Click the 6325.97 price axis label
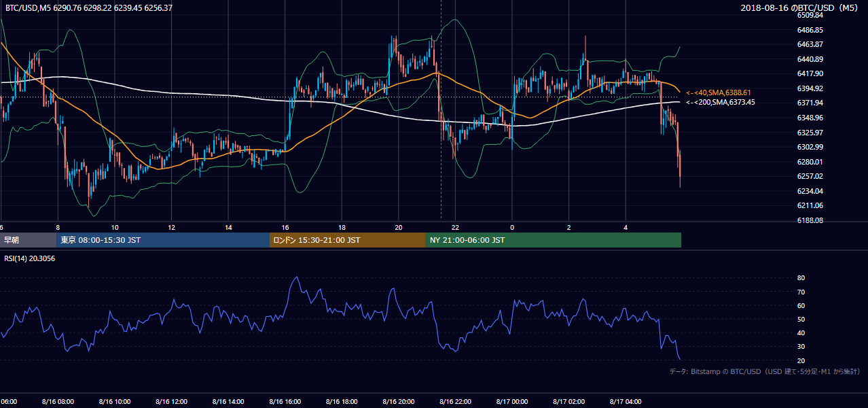Image resolution: width=868 pixels, height=408 pixels. click(x=810, y=133)
